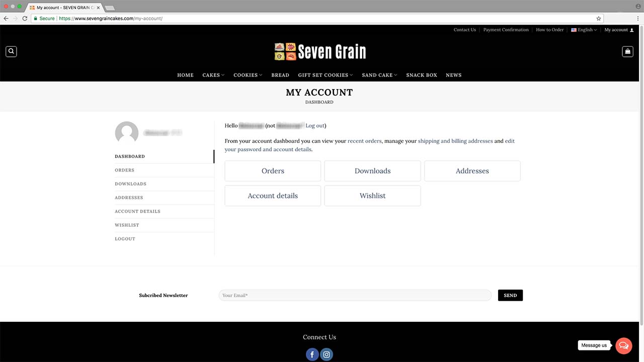Screen dimensions: 644x362
Task: Open the Instagram icon in the footer
Action: click(x=327, y=354)
